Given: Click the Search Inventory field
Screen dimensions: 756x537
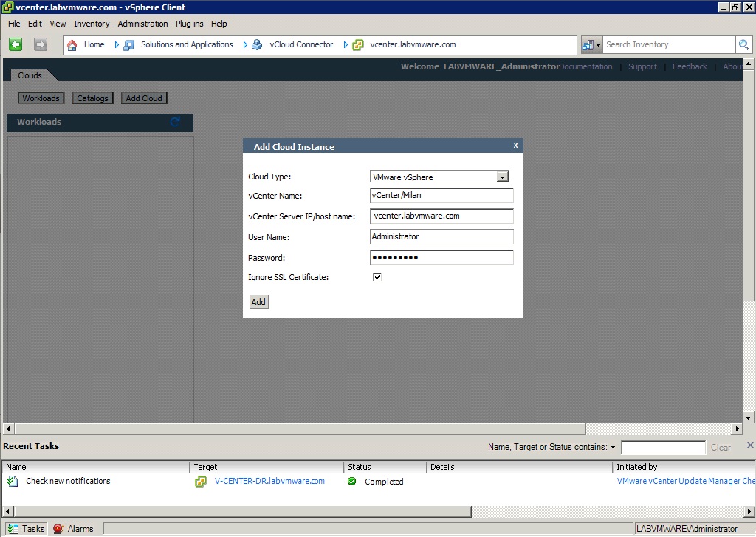Looking at the screenshot, I should coord(669,44).
